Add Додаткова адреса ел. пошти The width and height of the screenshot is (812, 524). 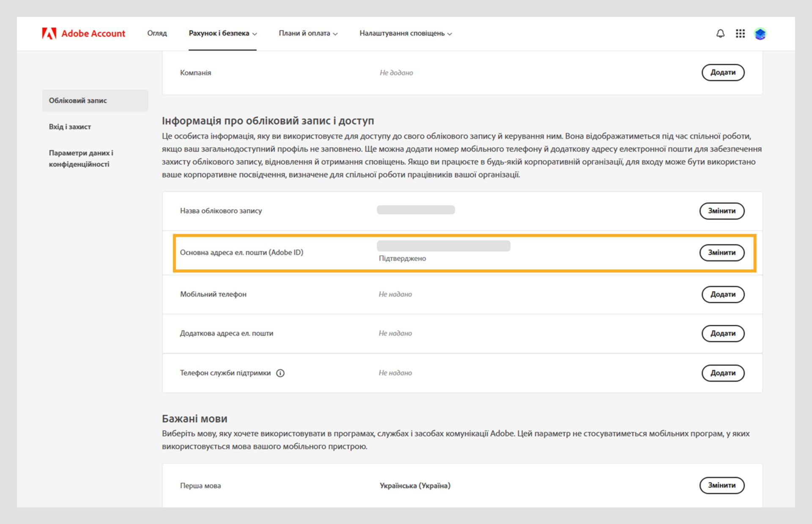coord(722,333)
